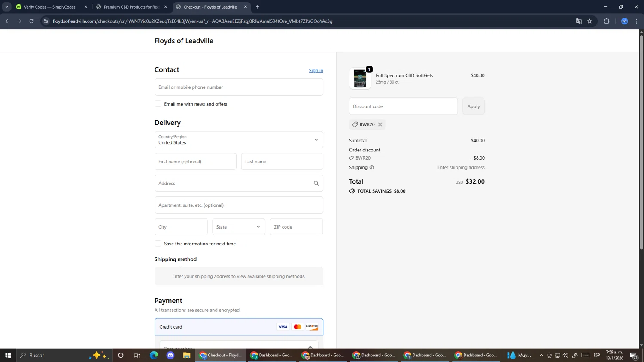Select the Checkout - Floyds of Leadville tab

(x=210, y=7)
